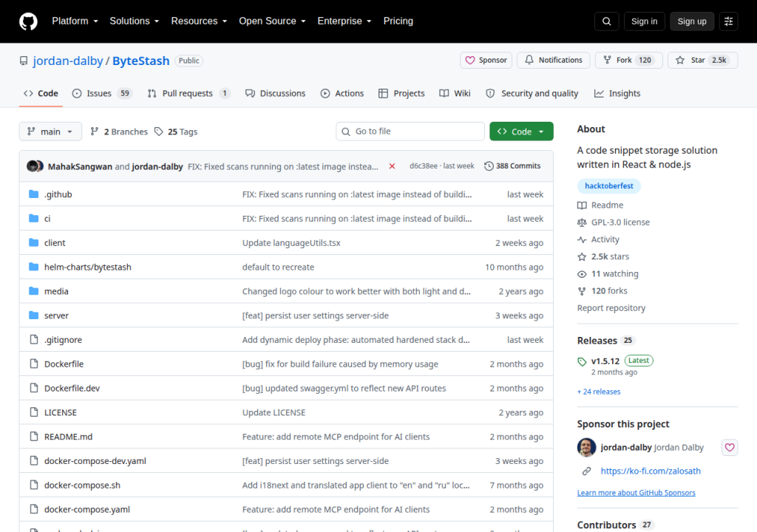Viewport: 757px width, 532px height.
Task: Open the LICENSE file
Action: pos(61,412)
